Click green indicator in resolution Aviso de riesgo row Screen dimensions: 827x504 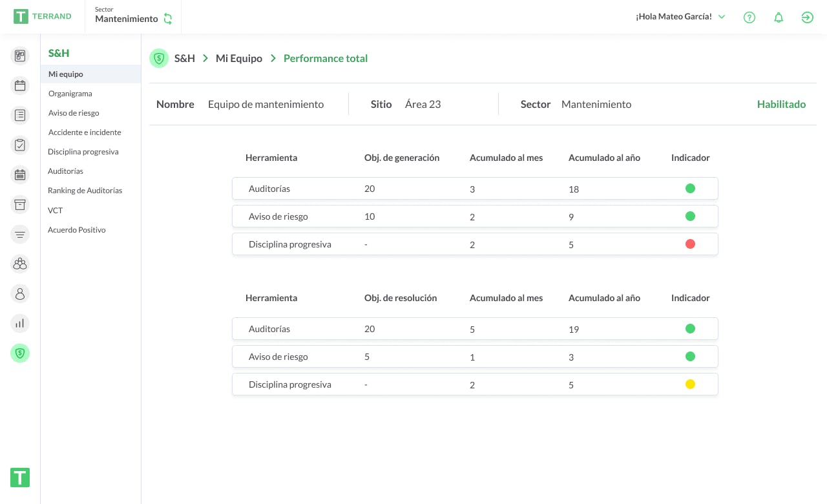point(690,357)
